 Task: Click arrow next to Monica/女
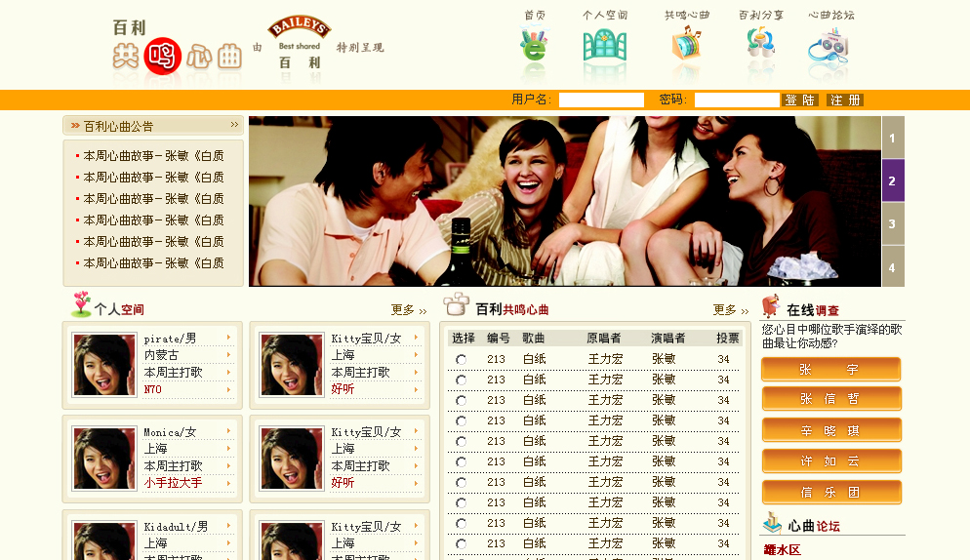click(x=229, y=431)
